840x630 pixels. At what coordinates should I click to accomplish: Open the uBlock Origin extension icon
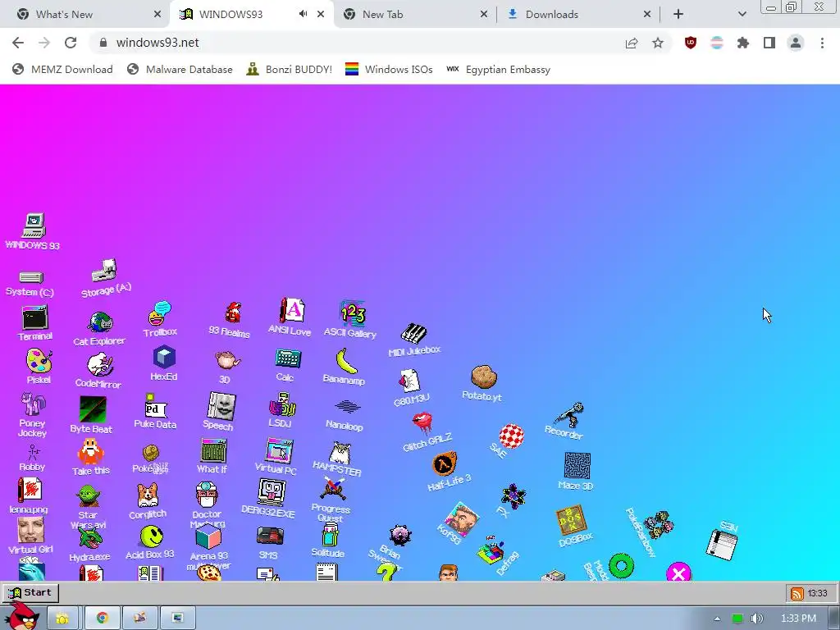[691, 43]
